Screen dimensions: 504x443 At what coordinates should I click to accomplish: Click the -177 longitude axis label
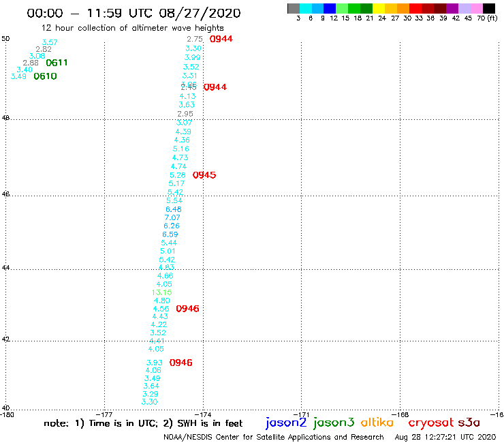click(x=104, y=414)
